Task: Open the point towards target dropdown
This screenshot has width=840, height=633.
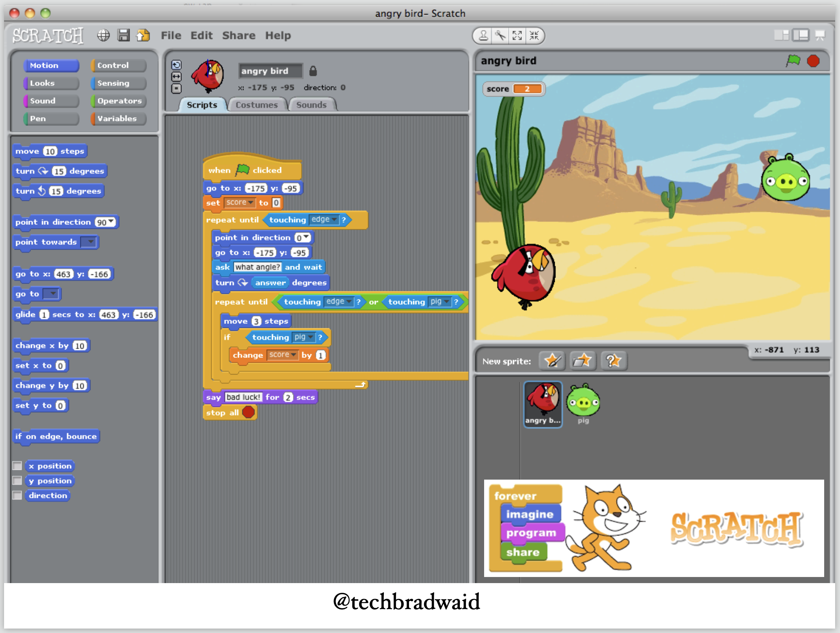Action: pos(89,242)
